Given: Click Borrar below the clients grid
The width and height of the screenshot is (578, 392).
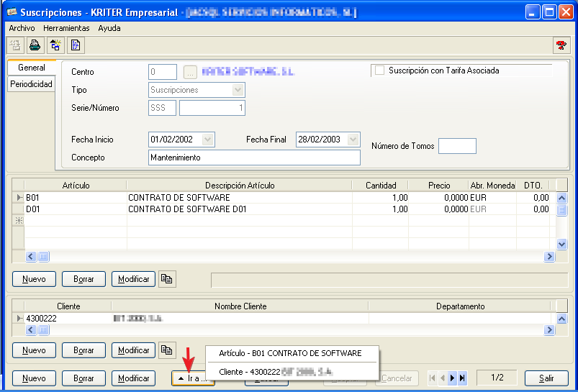Looking at the screenshot, I should click(83, 350).
